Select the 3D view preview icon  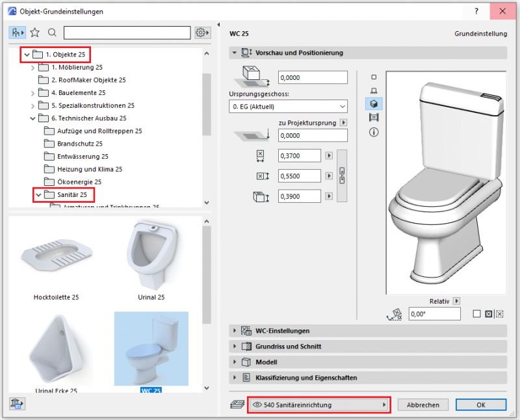(374, 104)
